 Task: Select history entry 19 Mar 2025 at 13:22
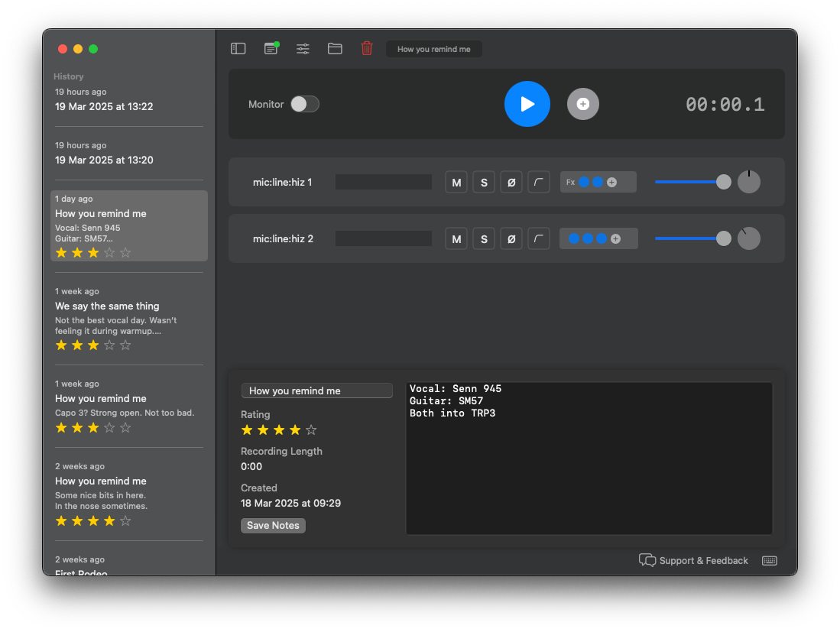[129, 99]
